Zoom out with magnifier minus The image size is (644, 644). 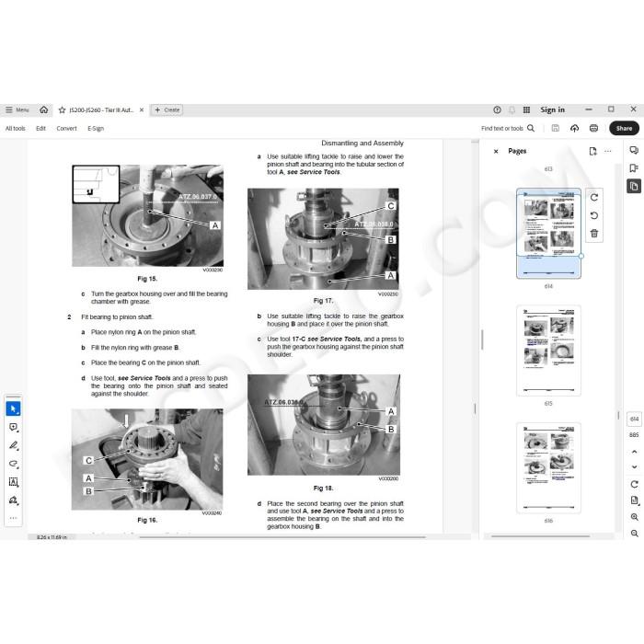[634, 534]
